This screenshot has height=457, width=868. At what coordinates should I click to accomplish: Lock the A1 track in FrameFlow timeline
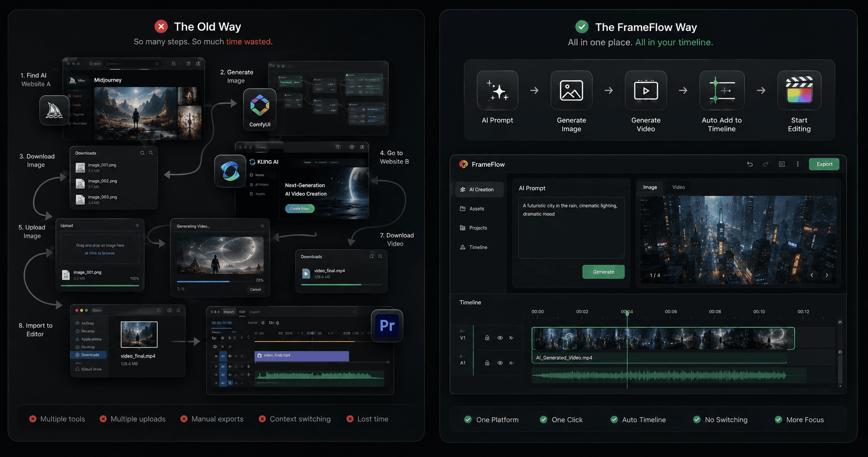[487, 363]
